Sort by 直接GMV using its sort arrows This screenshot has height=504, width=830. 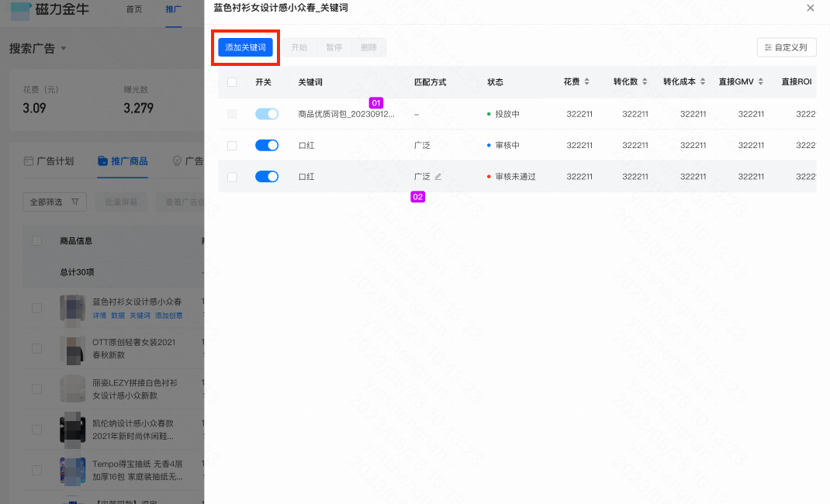click(761, 81)
